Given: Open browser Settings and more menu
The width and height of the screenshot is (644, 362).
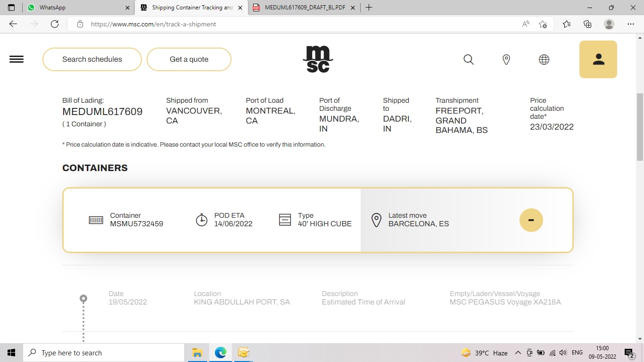Looking at the screenshot, I should (x=631, y=24).
